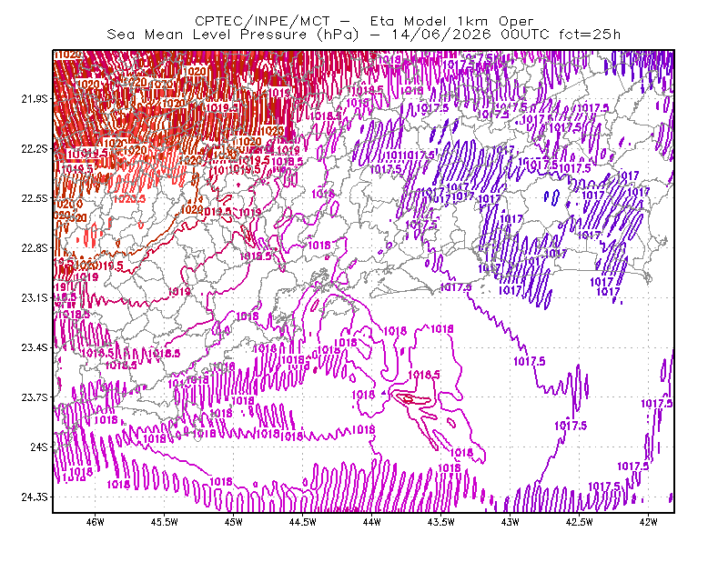Click the 22.5S latitude axis label
The height and width of the screenshot is (562, 728).
click(35, 198)
